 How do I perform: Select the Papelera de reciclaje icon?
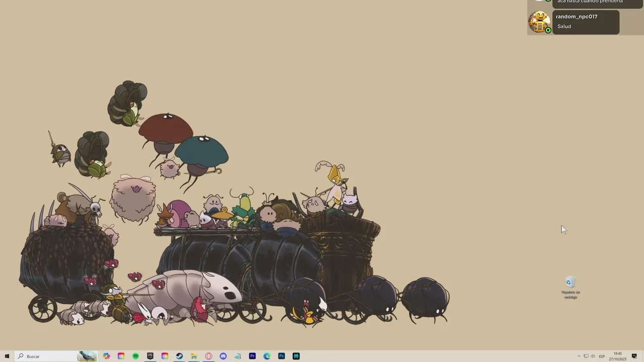[x=571, y=287]
